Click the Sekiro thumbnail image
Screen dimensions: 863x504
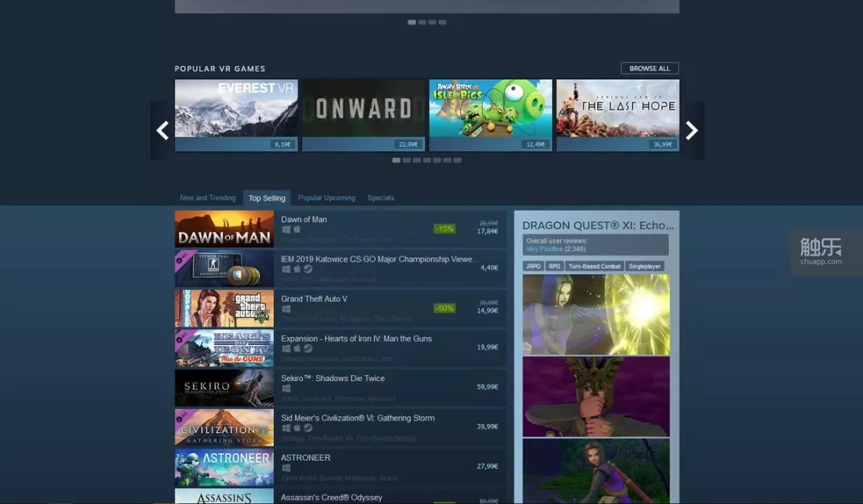pos(224,387)
